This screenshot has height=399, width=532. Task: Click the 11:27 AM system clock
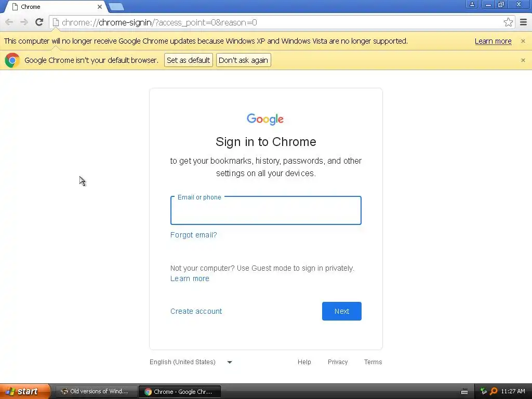[513, 391]
